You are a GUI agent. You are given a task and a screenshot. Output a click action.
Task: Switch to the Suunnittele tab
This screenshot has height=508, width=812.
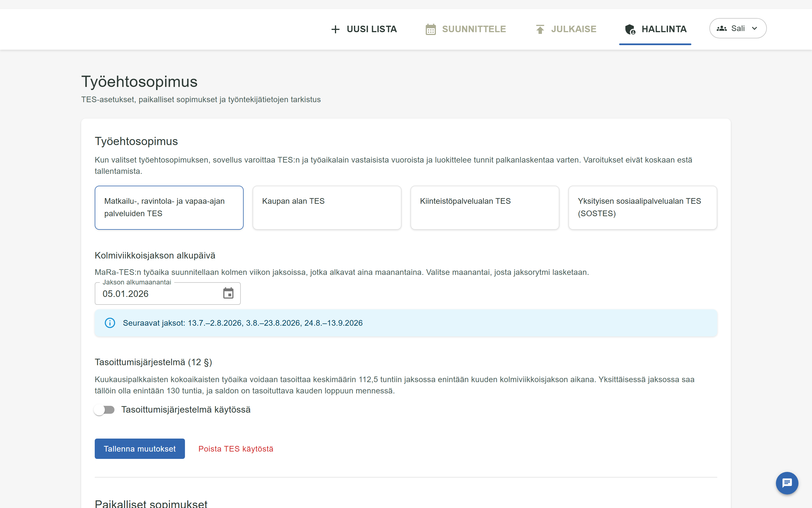(x=466, y=29)
